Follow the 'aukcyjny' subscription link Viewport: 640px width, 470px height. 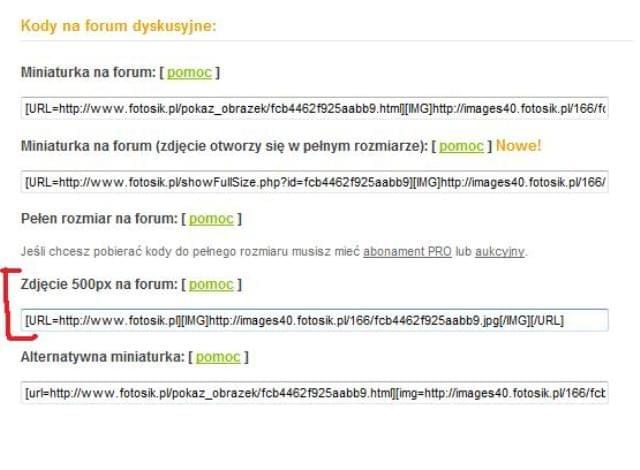point(500,251)
